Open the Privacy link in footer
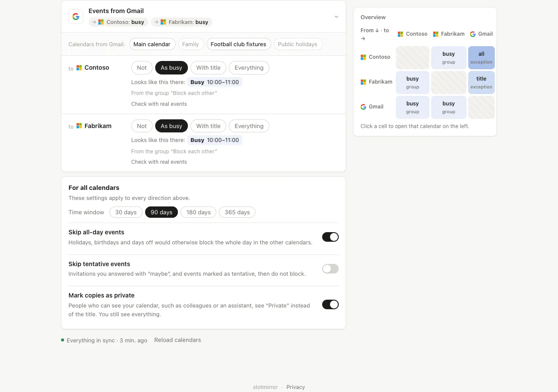The height and width of the screenshot is (392, 558). point(296,387)
